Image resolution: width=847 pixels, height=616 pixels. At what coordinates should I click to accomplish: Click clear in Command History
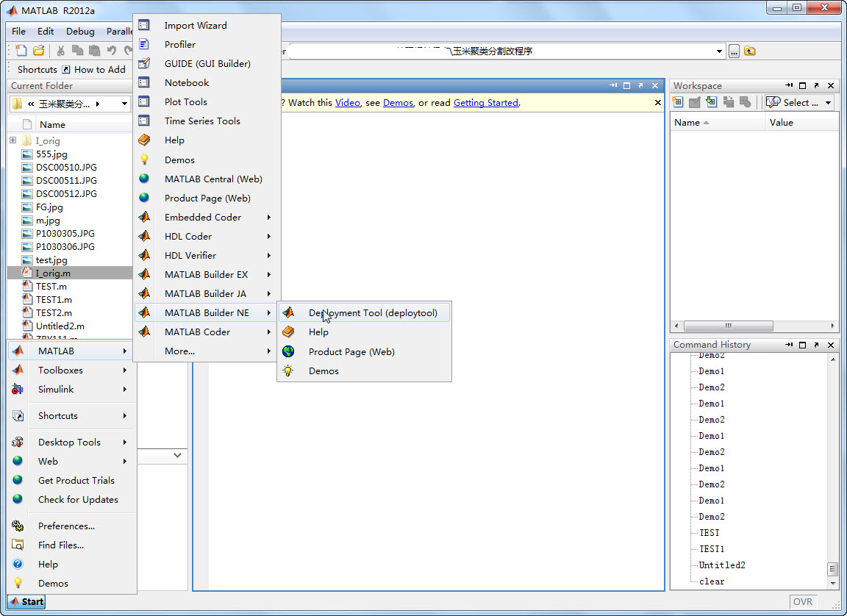pos(712,581)
